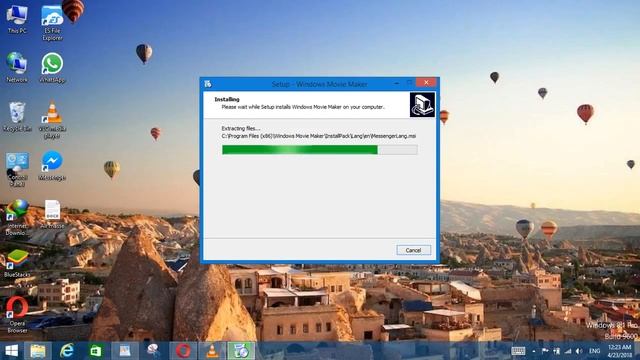Close the Setup - Windows Movie Maker dialog

click(x=426, y=82)
